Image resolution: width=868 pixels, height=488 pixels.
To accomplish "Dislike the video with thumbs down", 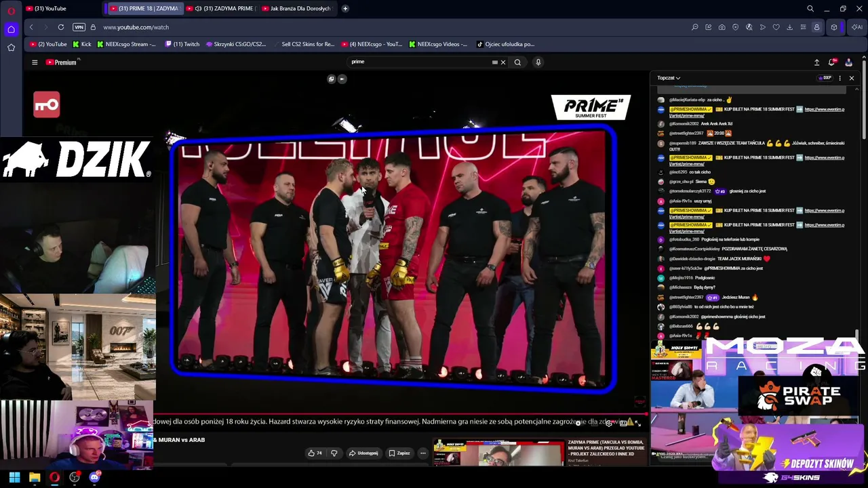I will pyautogui.click(x=334, y=453).
